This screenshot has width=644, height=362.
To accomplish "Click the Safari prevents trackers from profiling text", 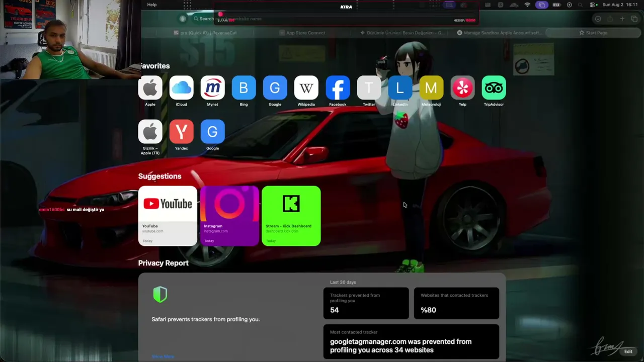I will click(x=206, y=319).
